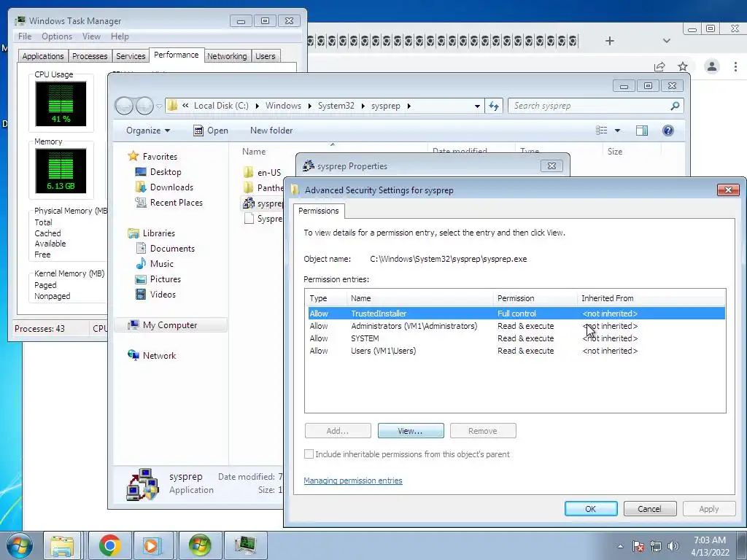Select the en-US folder icon
Viewport: 747px width, 560px height.
248,172
